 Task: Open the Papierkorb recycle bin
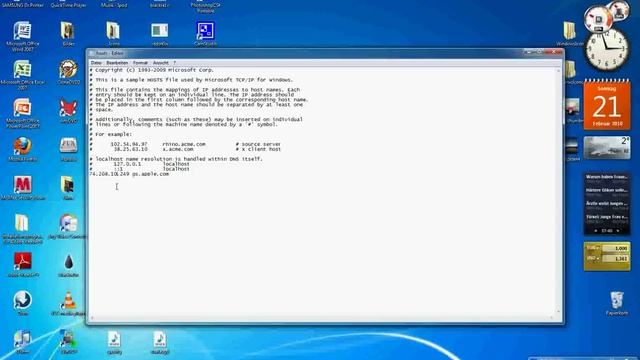pos(617,303)
